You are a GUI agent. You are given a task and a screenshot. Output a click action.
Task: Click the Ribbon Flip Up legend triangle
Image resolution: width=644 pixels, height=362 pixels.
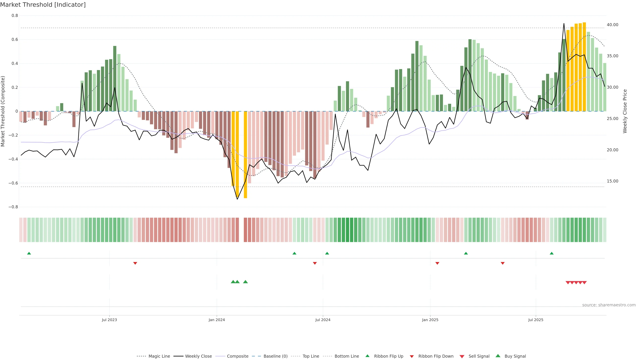coord(367,356)
